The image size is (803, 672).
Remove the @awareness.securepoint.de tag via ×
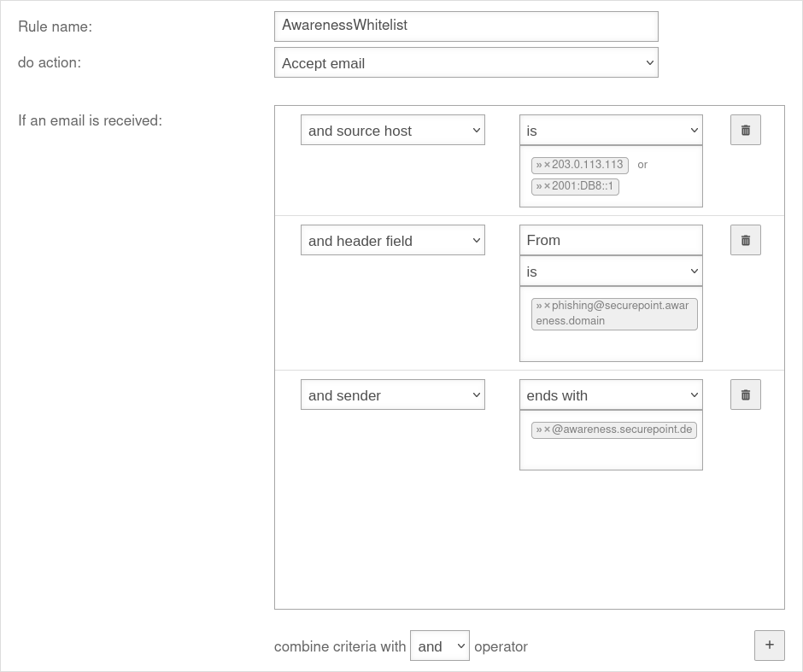pyautogui.click(x=547, y=429)
